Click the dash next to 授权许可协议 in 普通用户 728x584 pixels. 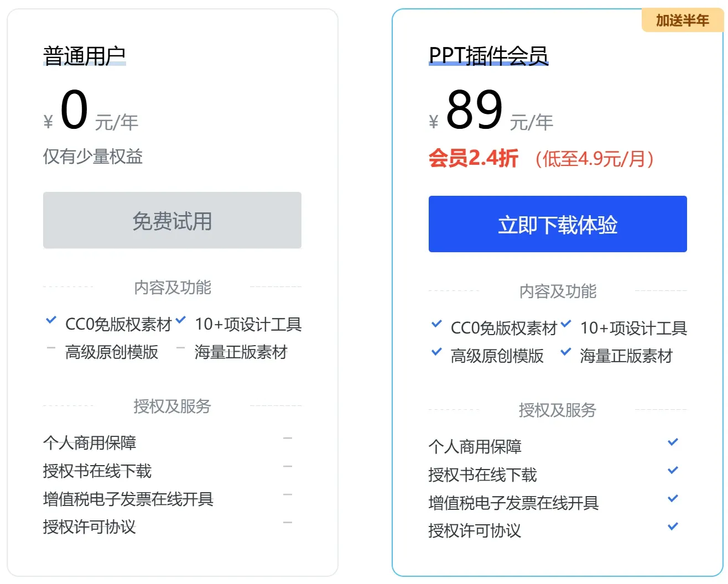(x=288, y=522)
